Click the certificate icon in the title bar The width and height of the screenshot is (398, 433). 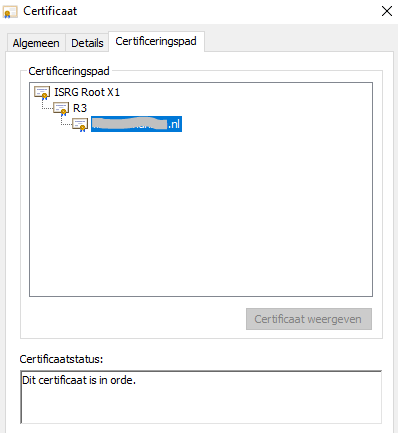[x=9, y=12]
